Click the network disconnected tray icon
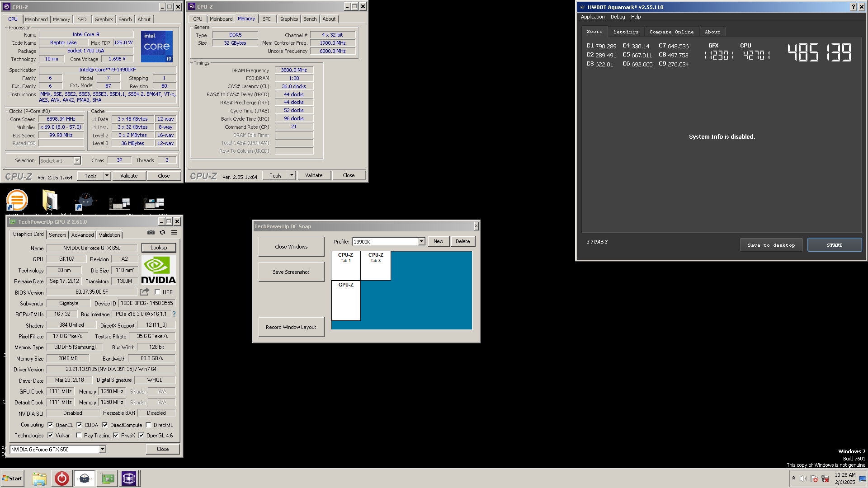868x488 pixels. coord(825,479)
